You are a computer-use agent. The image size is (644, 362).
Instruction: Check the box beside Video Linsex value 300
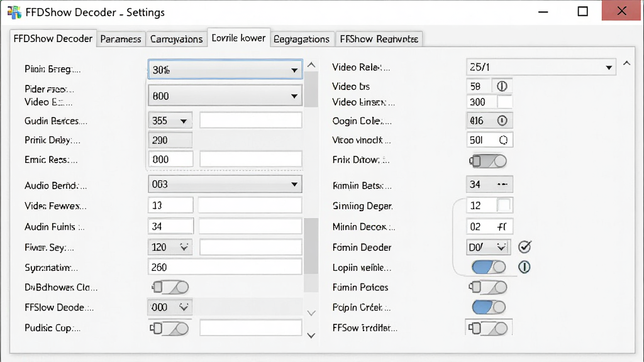coord(504,102)
